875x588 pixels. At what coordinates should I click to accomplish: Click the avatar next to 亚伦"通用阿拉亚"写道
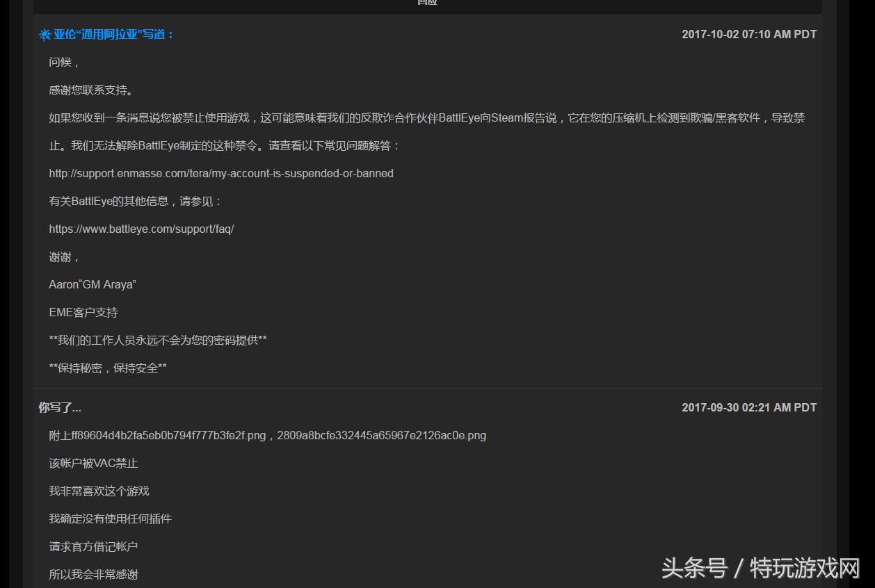click(45, 34)
